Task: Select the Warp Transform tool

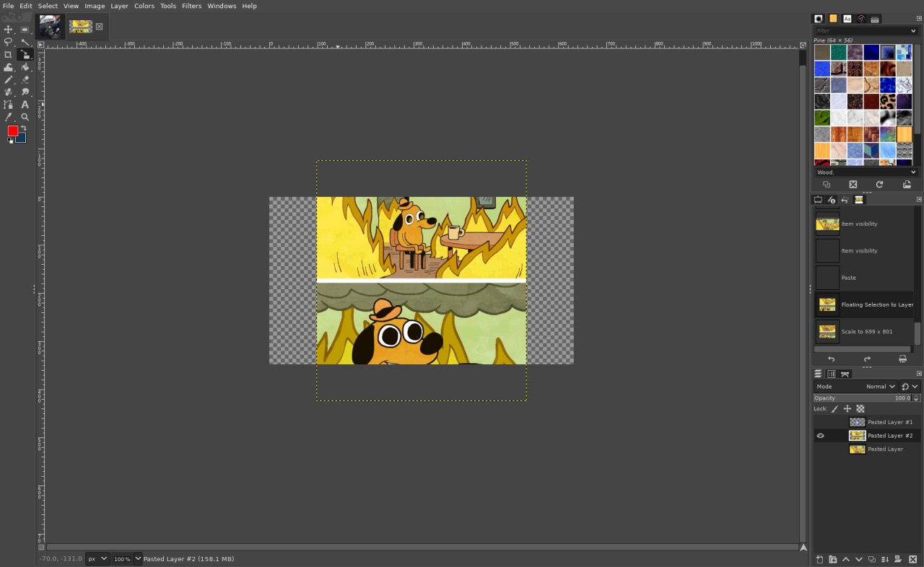Action: [9, 67]
